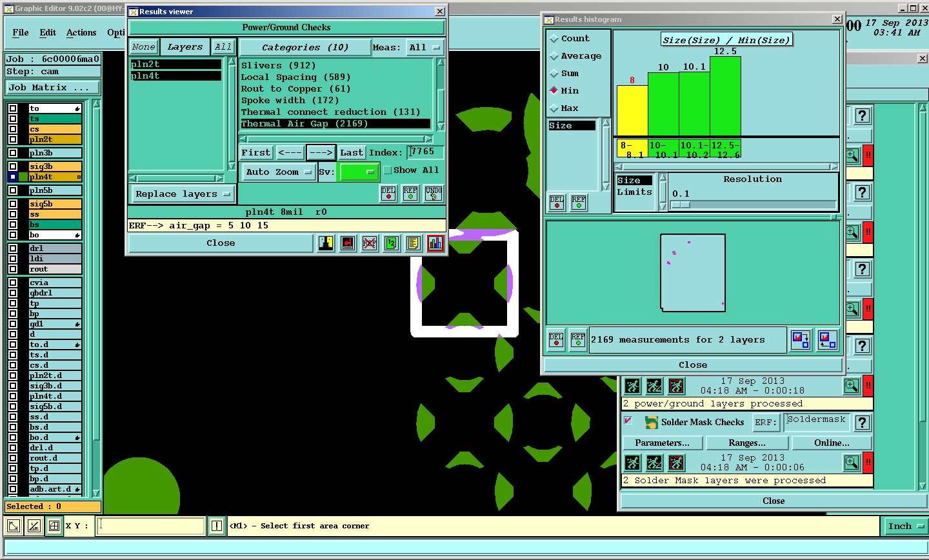This screenshot has width=929, height=560.
Task: Toggle display box for layer pln4t
Action: [x=13, y=177]
